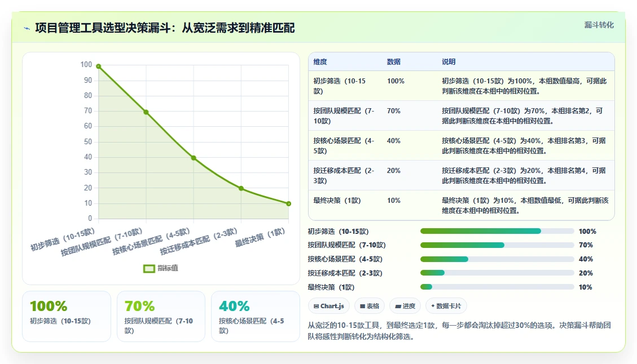Click the 40 data point on chart
Image resolution: width=637 pixels, height=364 pixels.
coord(194,158)
